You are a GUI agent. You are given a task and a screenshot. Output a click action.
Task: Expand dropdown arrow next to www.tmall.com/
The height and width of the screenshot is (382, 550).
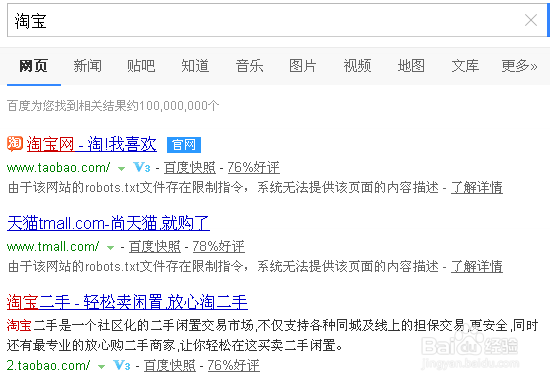click(110, 248)
